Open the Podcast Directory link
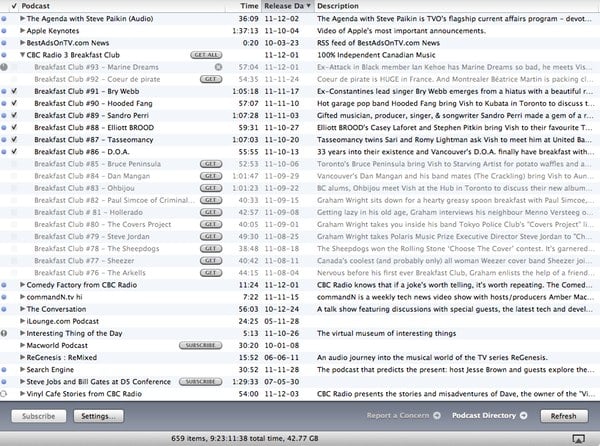This screenshot has height=446, width=600. pyautogui.click(x=484, y=415)
